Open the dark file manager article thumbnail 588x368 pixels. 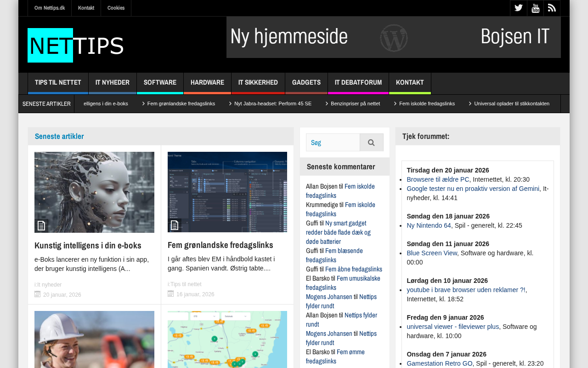(x=227, y=192)
